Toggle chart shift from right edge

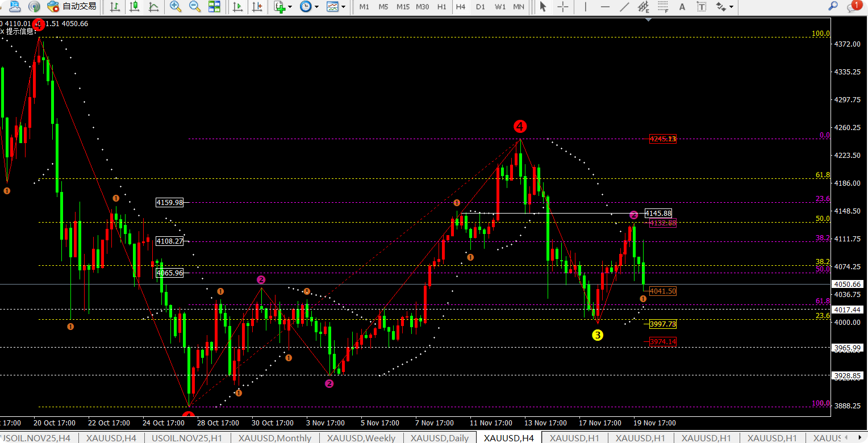point(257,7)
